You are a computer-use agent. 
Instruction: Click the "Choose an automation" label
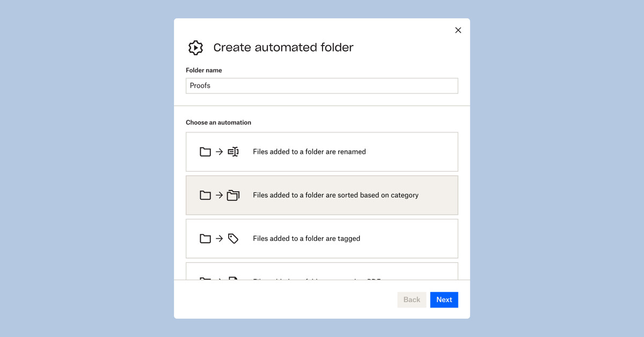click(x=218, y=122)
